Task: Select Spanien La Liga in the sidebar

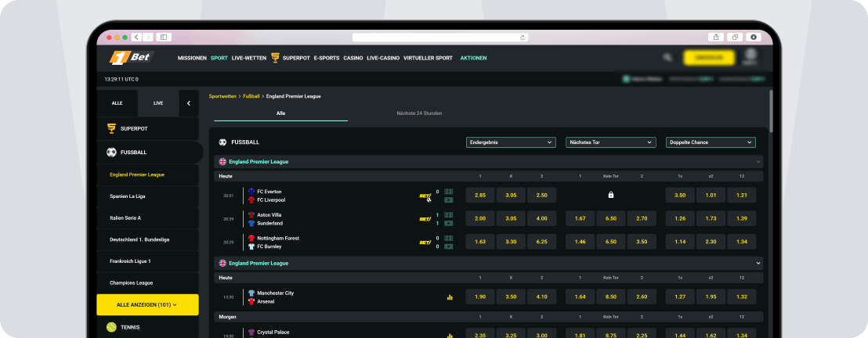Action: tap(147, 196)
